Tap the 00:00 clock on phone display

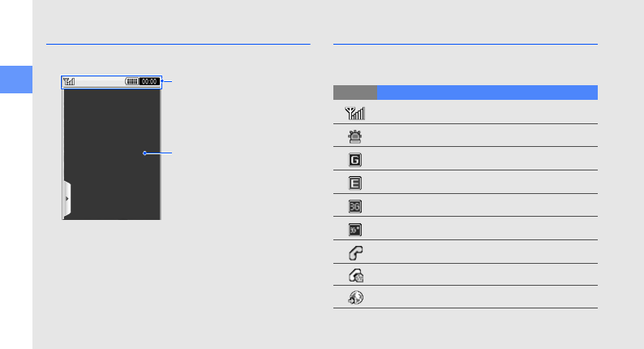pyautogui.click(x=148, y=81)
